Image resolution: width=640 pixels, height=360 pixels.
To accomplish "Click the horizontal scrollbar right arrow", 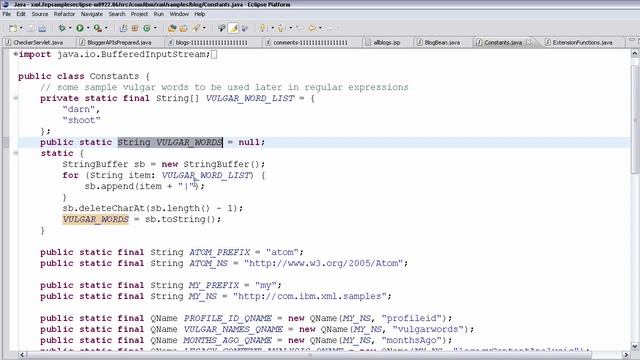I will [x=627, y=355].
